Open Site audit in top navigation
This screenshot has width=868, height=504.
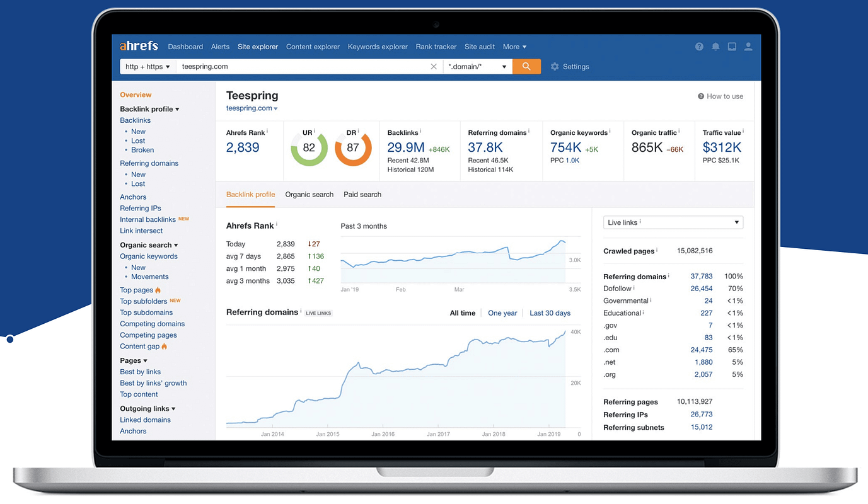pyautogui.click(x=480, y=47)
